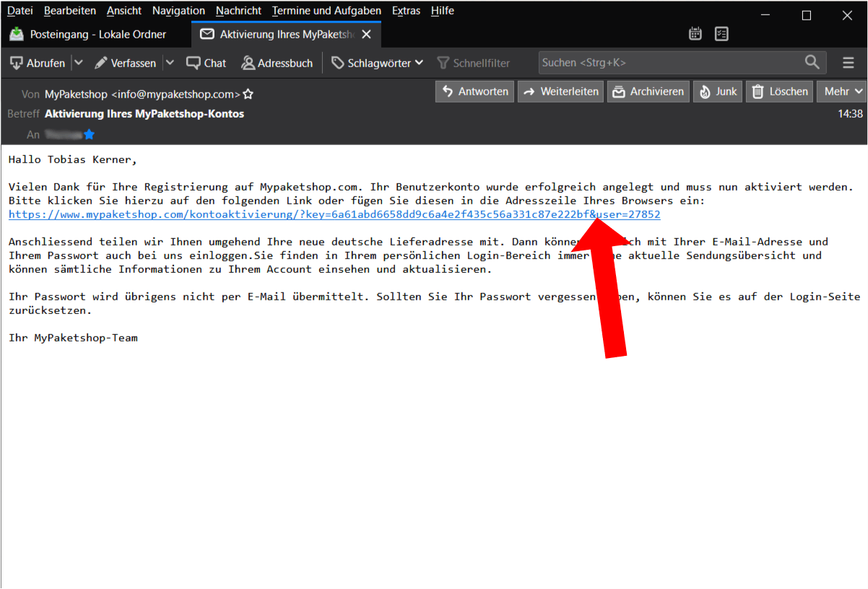
Task: Mark message as Junk
Action: pos(717,91)
